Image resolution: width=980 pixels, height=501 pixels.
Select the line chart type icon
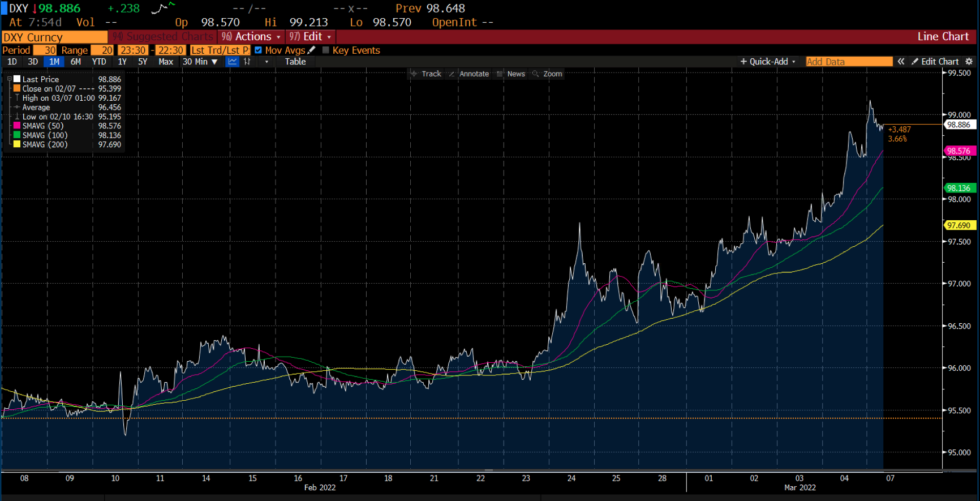[233, 62]
